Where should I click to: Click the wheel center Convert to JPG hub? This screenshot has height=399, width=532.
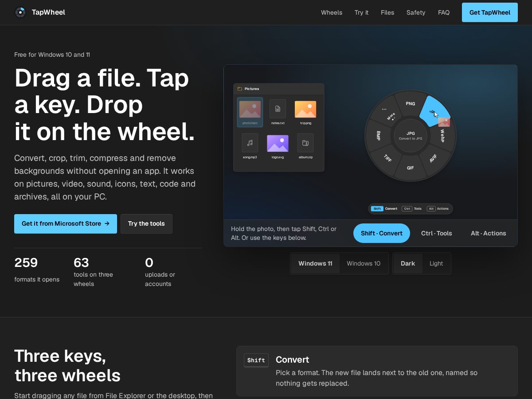click(x=411, y=136)
